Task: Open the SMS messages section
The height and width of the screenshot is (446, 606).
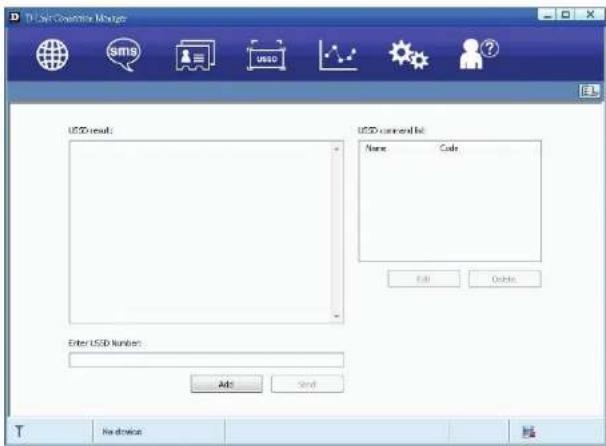Action: pos(123,54)
